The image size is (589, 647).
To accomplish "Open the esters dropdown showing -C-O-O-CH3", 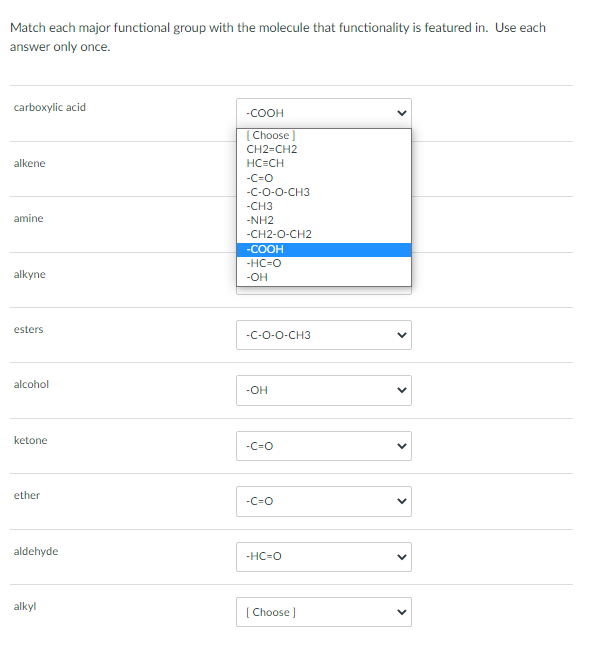I will tap(324, 335).
